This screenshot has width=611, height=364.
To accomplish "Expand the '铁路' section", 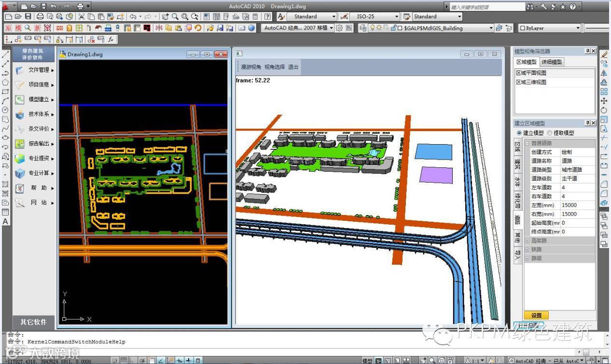I will click(x=527, y=249).
